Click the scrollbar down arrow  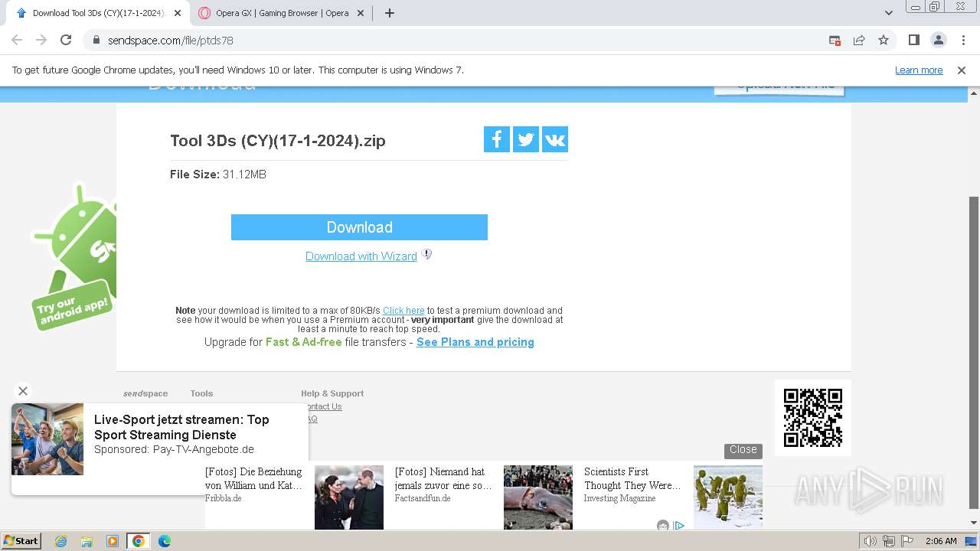974,523
